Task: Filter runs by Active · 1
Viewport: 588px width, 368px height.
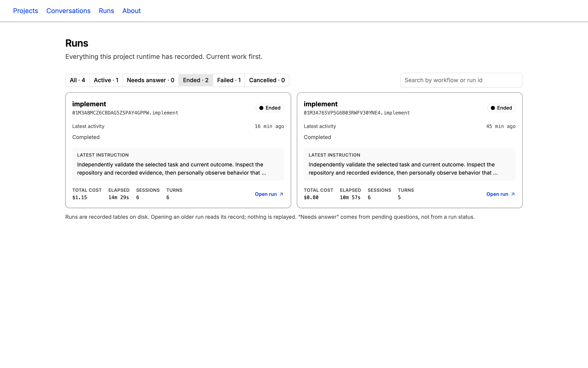Action: 106,80
